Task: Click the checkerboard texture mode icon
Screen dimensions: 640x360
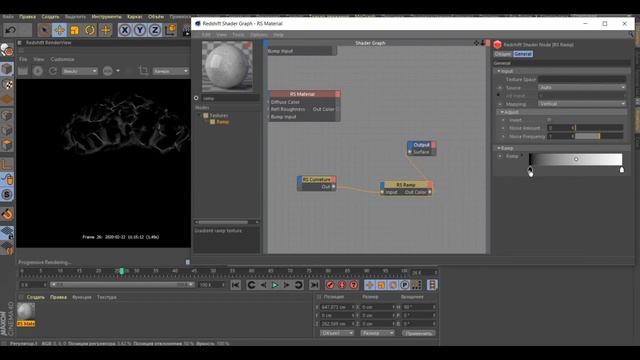Action: 7,84
